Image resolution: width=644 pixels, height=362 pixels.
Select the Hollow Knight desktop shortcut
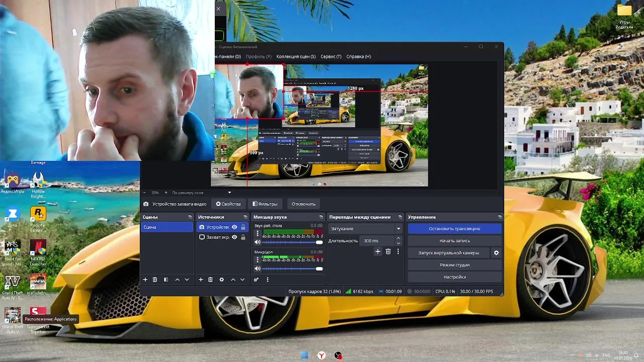point(38,185)
